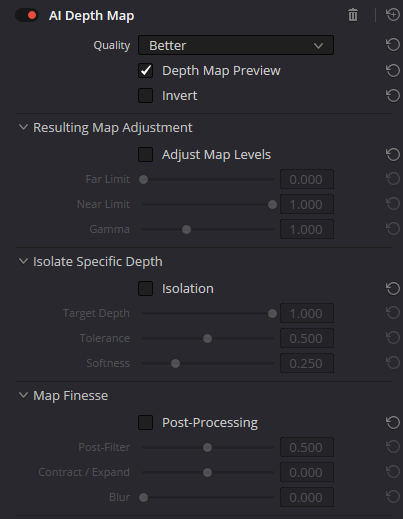Click the Gamma value field
The image size is (403, 519).
(x=307, y=229)
